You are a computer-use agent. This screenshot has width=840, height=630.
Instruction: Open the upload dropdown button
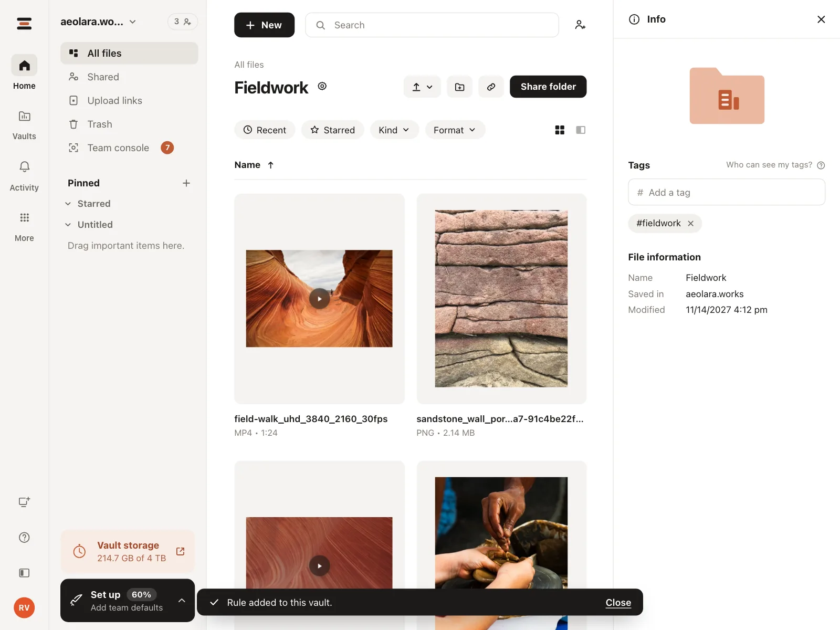(422, 87)
